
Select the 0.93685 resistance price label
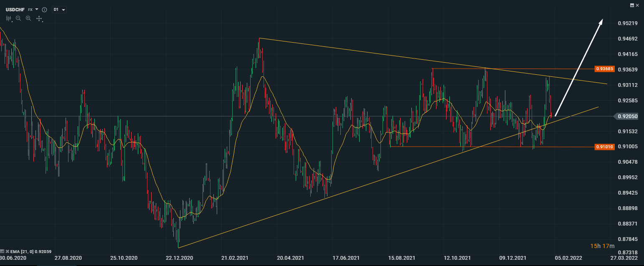[x=604, y=68]
